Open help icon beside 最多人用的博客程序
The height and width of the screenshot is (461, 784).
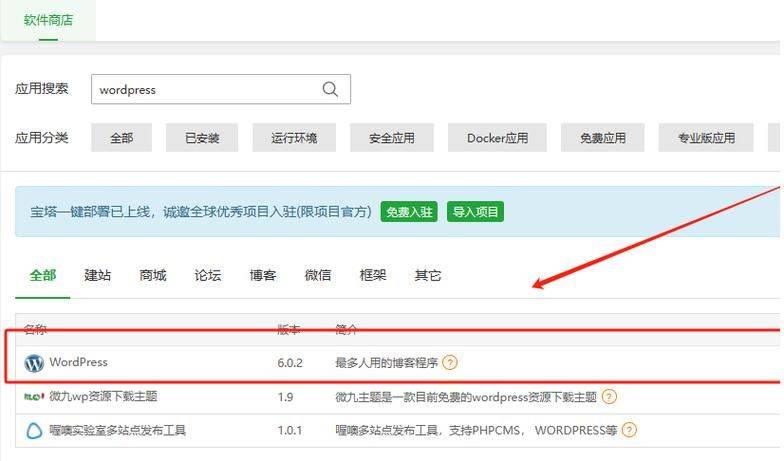[450, 362]
